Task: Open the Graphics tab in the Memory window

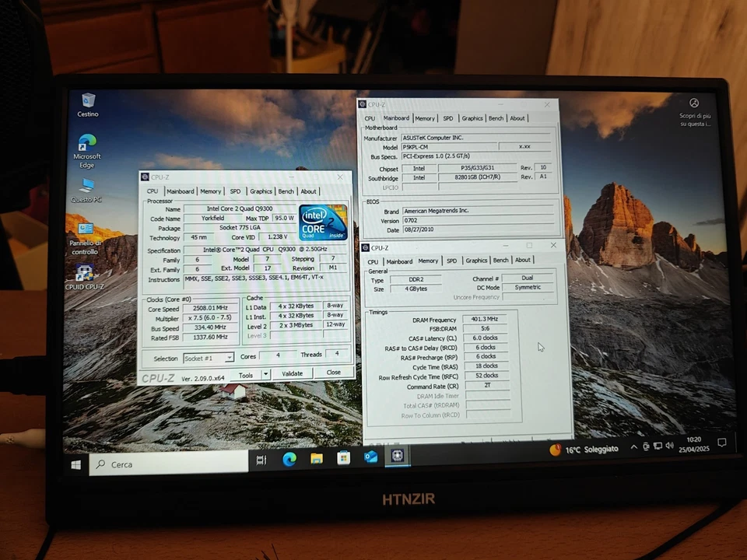Action: (476, 261)
